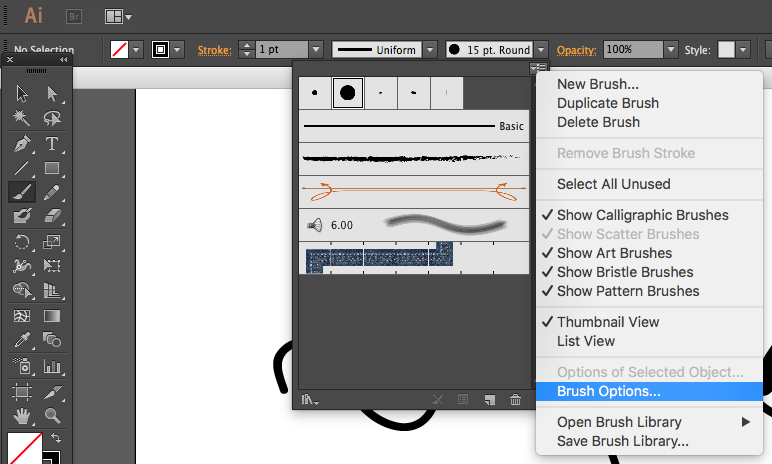The width and height of the screenshot is (772, 464).
Task: Click Duplicate Brush menu entry
Action: coord(607,103)
